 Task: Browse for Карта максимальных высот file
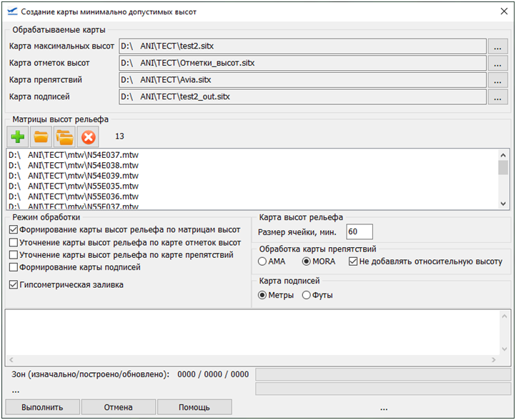coord(497,46)
